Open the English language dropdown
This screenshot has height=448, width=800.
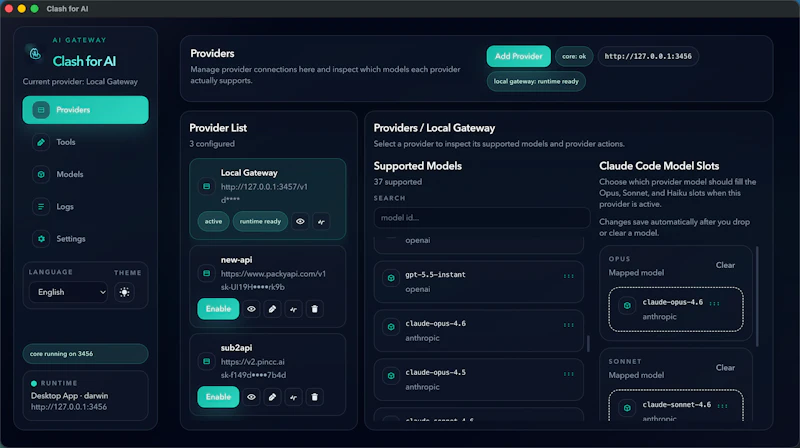tap(68, 292)
